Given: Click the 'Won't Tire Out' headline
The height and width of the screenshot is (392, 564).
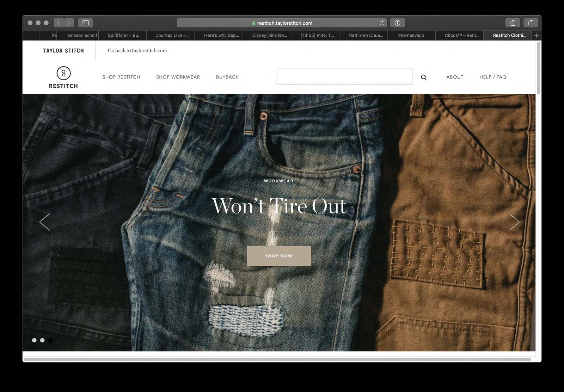Looking at the screenshot, I should point(279,206).
